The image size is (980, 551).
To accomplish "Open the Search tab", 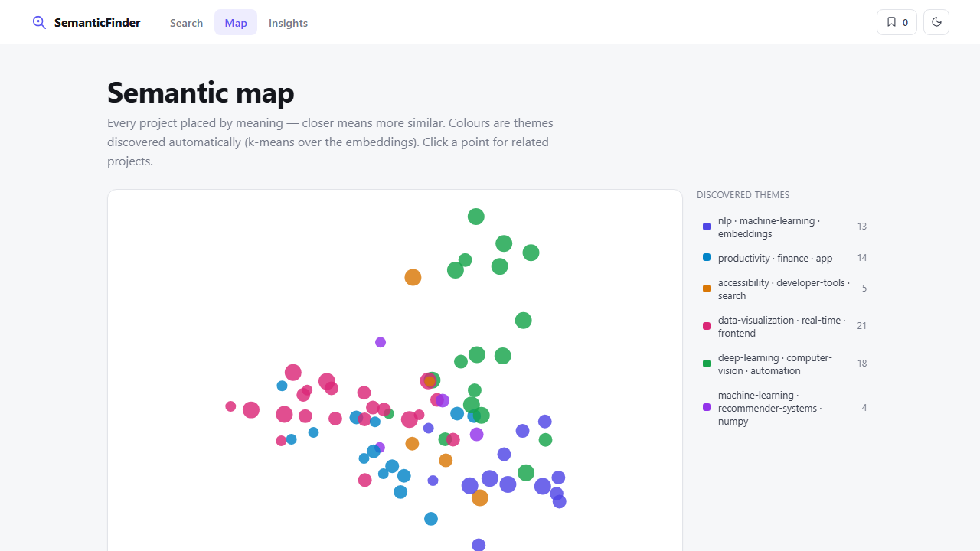I will pos(186,23).
